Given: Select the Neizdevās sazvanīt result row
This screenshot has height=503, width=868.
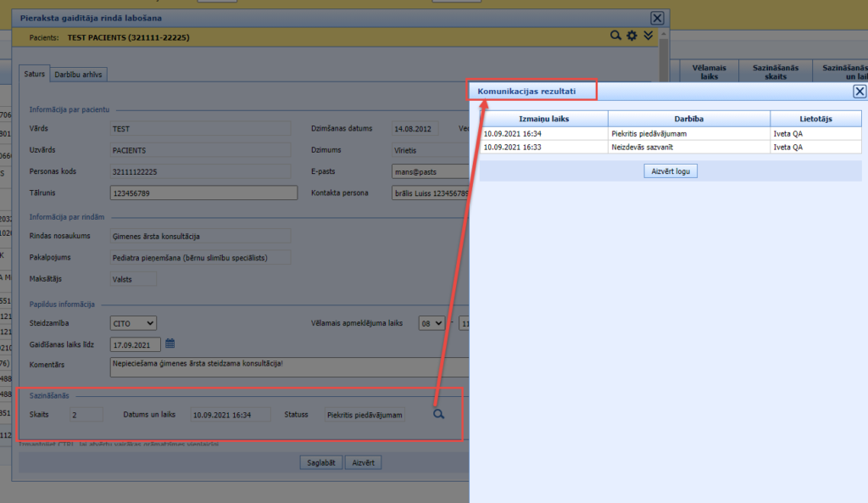Looking at the screenshot, I should coord(670,147).
